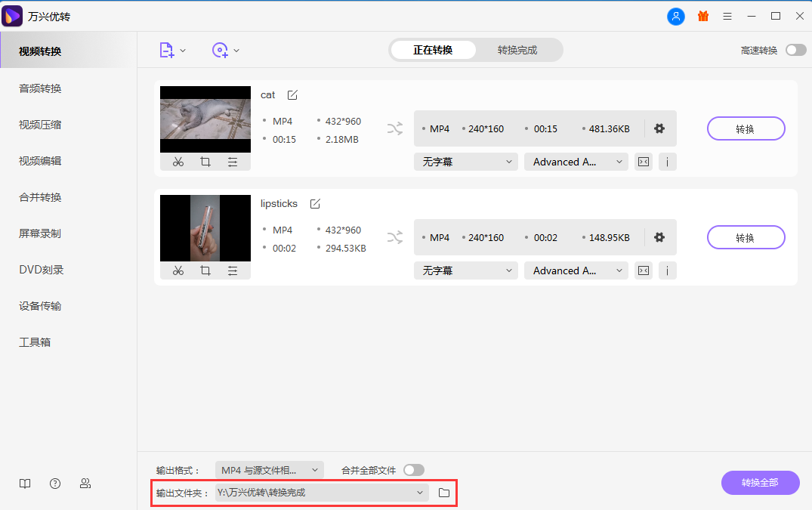Open the 输出格式 MP4 dropdown
This screenshot has height=510, width=812.
tap(270, 468)
